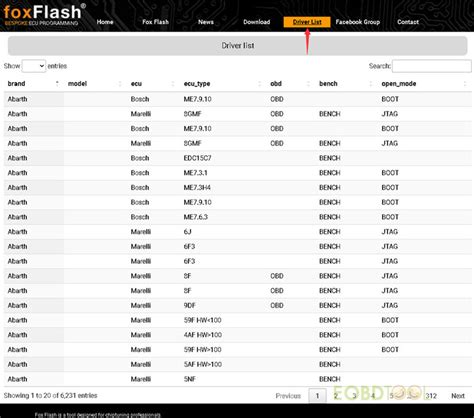Sort by the obd column
This screenshot has width=474, height=418.
(x=290, y=84)
